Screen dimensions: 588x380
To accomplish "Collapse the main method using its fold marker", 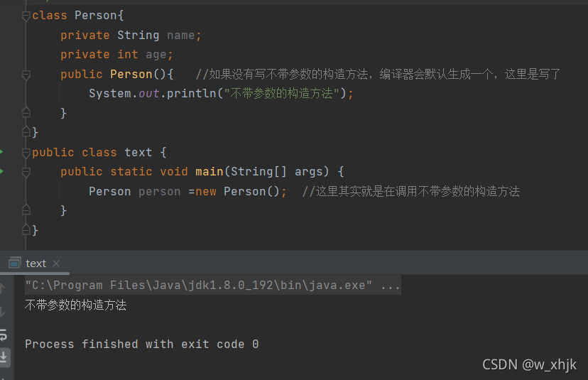I will 26,172.
